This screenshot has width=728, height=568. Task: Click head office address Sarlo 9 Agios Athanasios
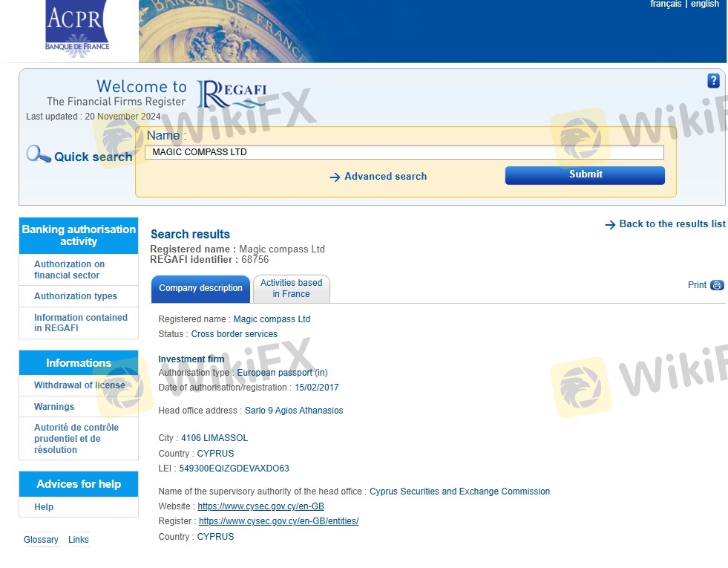tap(294, 411)
